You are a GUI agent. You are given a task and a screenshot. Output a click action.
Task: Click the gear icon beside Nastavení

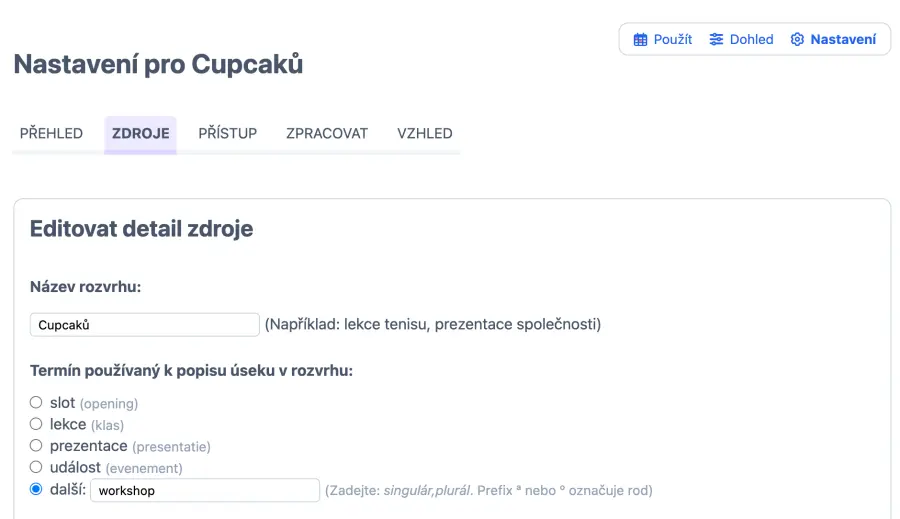click(x=797, y=40)
